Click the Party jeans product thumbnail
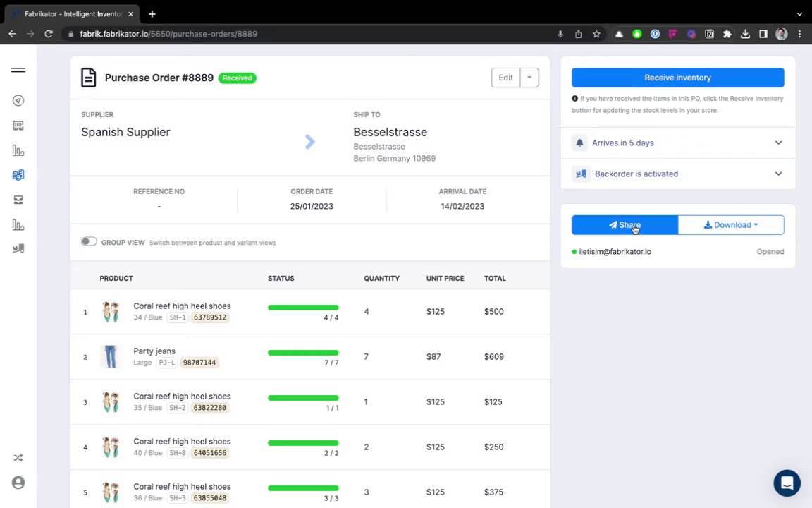 (x=110, y=356)
